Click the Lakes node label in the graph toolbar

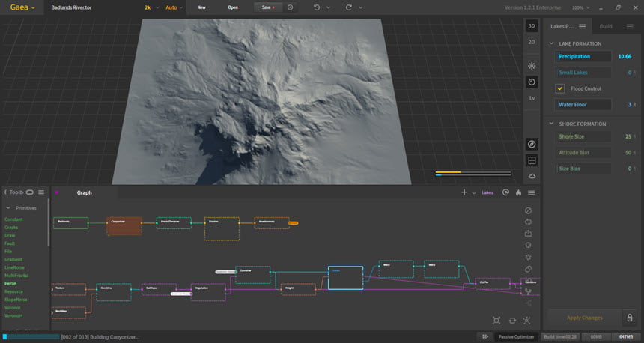tap(487, 192)
